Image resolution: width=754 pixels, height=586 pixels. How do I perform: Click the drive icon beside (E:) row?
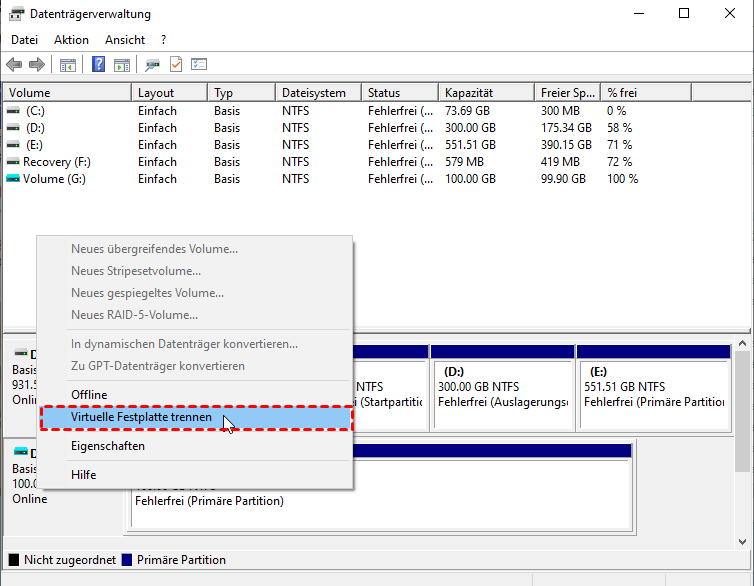click(x=13, y=145)
